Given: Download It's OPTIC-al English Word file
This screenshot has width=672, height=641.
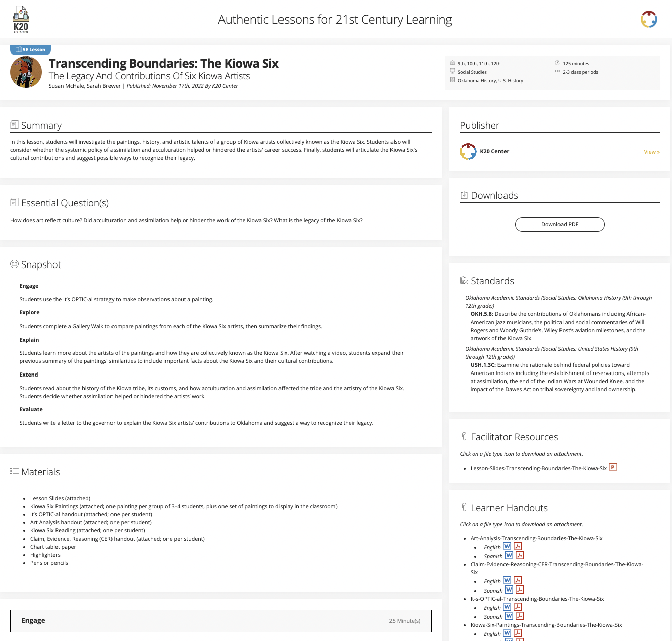Looking at the screenshot, I should (507, 607).
